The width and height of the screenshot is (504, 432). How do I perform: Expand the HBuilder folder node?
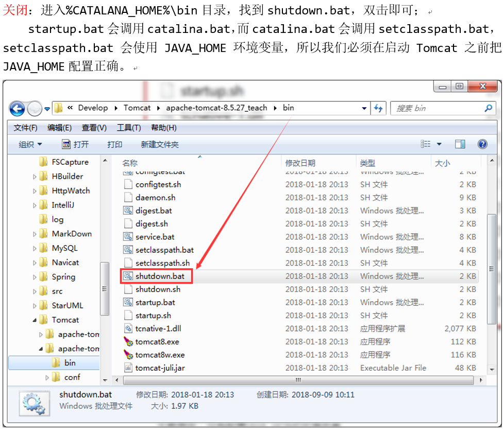[x=35, y=176]
